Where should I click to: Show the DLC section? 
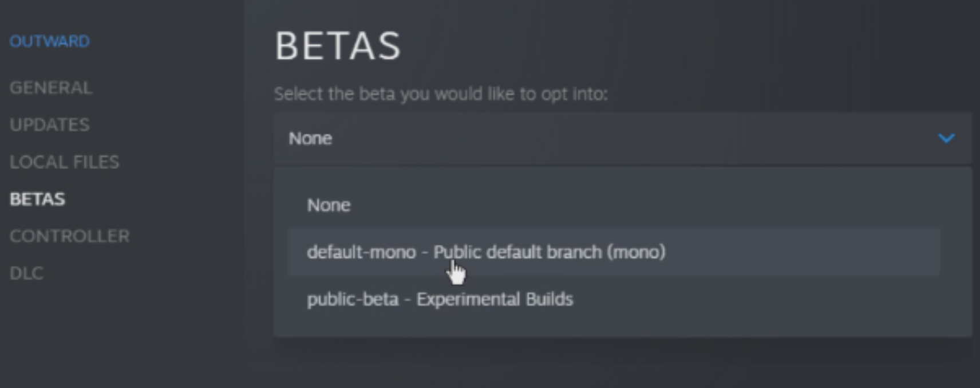[x=26, y=273]
